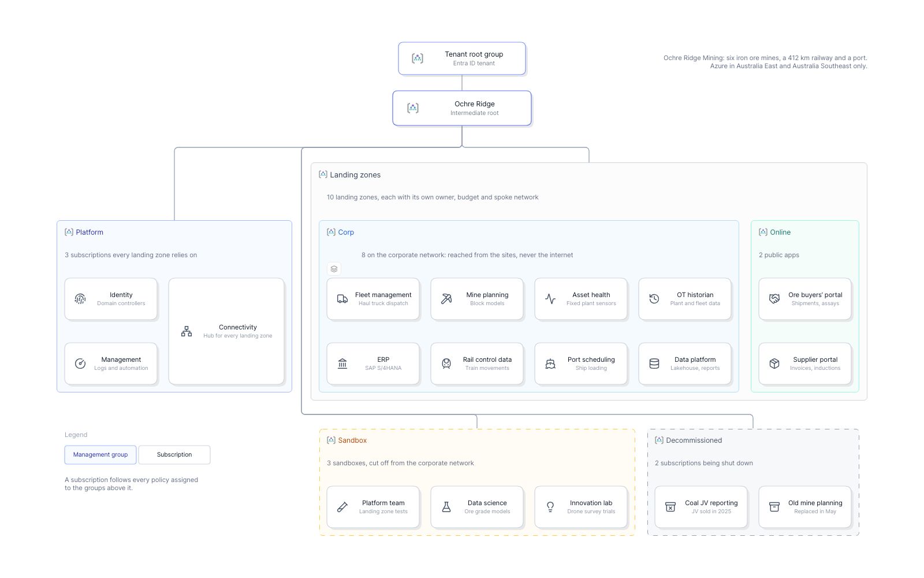The width and height of the screenshot is (924, 578).
Task: Click the 'SAP S/4HANA' caption on ERP
Action: pos(383,368)
